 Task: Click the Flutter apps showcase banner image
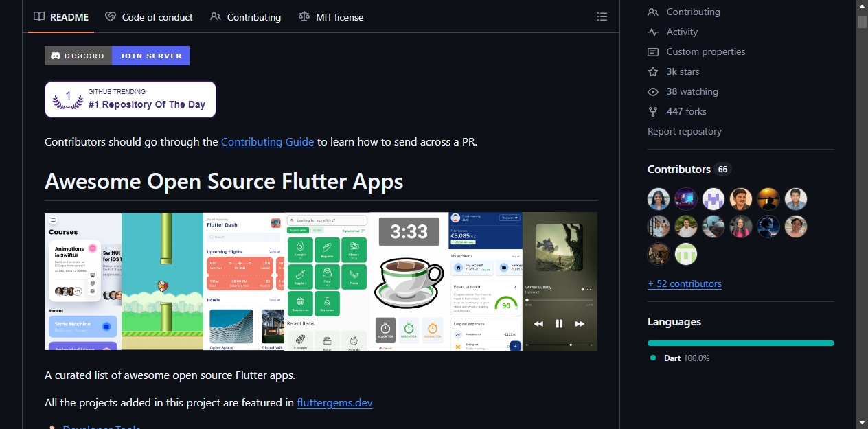tap(321, 281)
